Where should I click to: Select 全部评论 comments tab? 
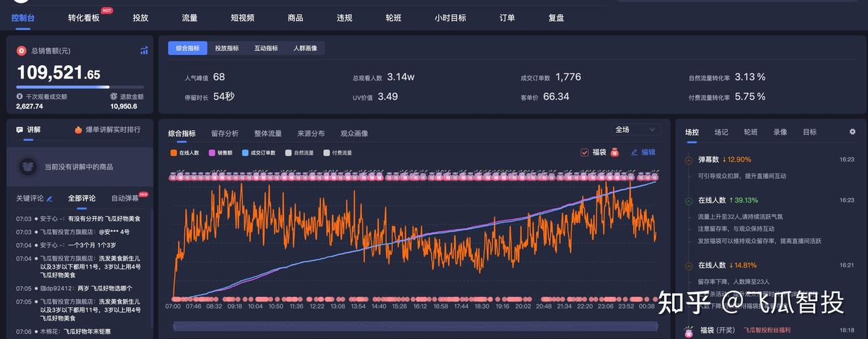[x=82, y=199]
